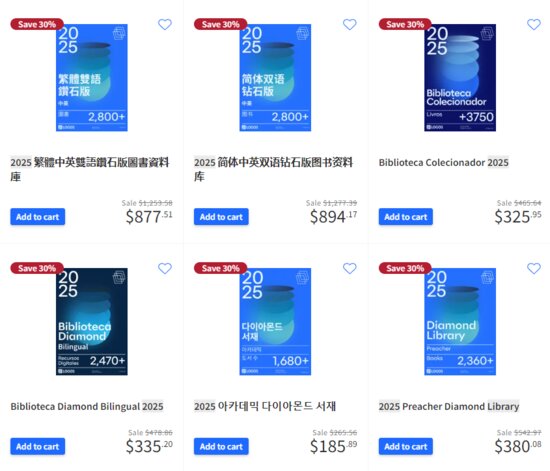Add the $185.89 Korean library to cart

click(221, 446)
